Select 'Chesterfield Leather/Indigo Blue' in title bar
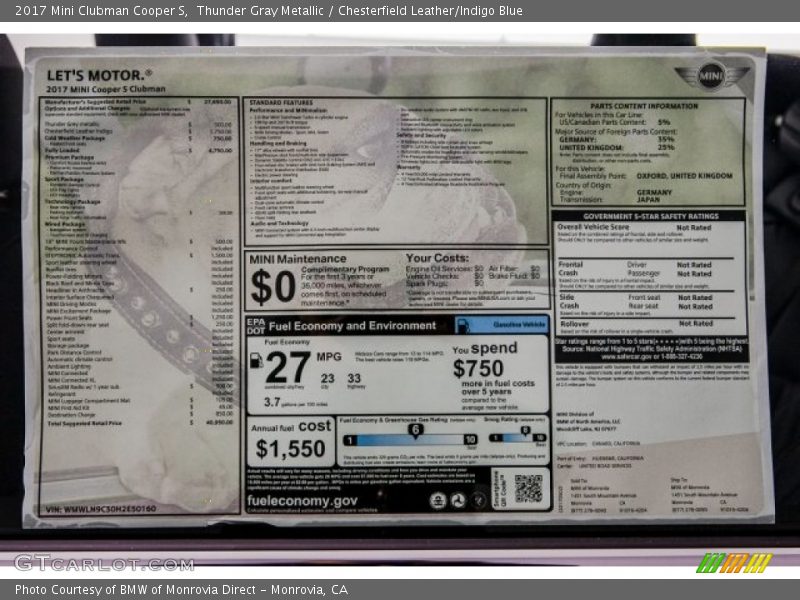The image size is (800, 600). pyautogui.click(x=430, y=11)
